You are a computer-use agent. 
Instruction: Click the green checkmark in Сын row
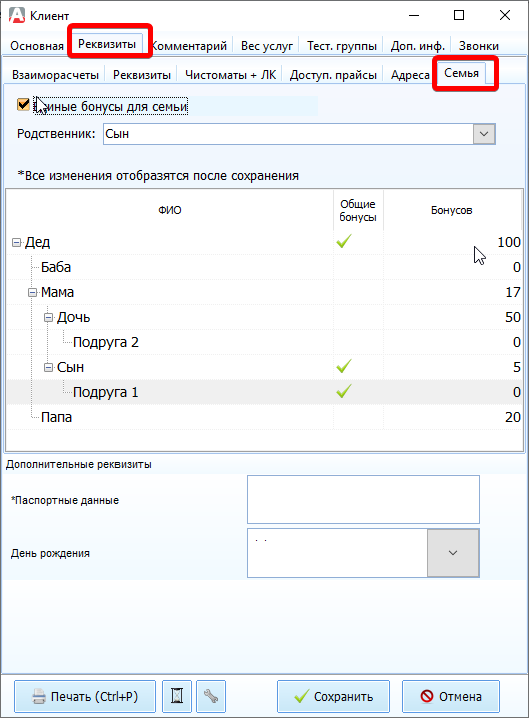tap(344, 366)
